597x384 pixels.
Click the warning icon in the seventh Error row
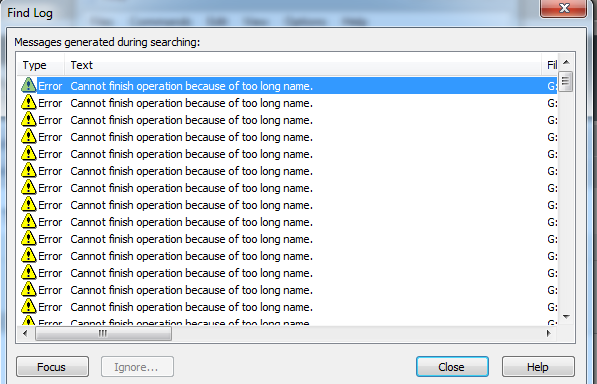pos(29,187)
